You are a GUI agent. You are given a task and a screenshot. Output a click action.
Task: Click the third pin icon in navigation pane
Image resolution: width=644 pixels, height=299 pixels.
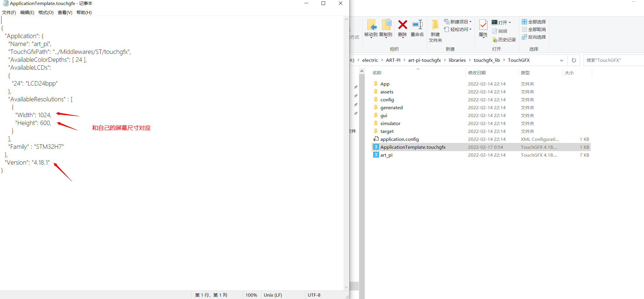[356, 105]
